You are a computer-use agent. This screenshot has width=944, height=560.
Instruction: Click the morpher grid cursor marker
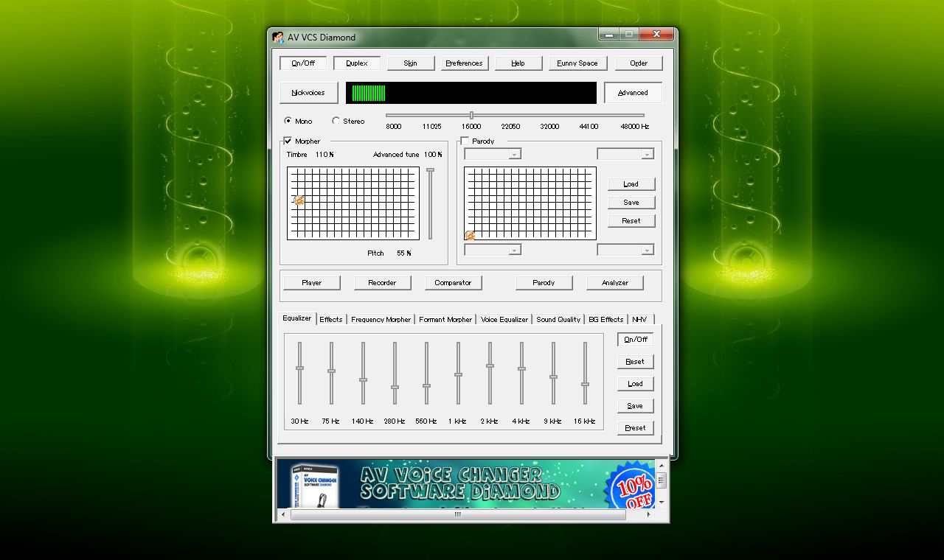point(299,200)
